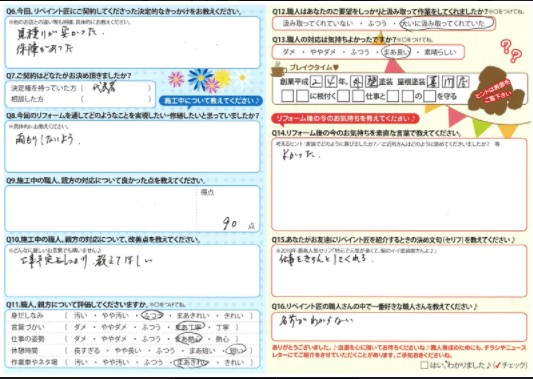Click the ブレイクタイム heading text
This screenshot has width=533, height=379.
314,67
